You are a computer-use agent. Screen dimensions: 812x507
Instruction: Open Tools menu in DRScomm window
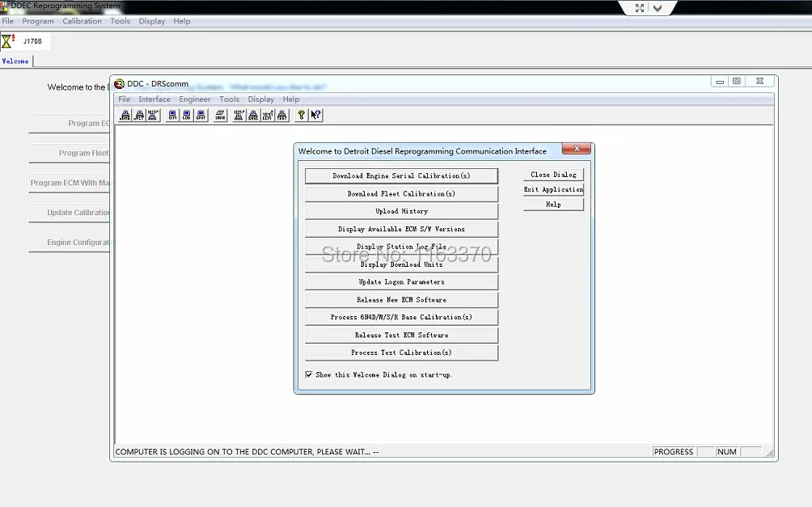(x=230, y=99)
